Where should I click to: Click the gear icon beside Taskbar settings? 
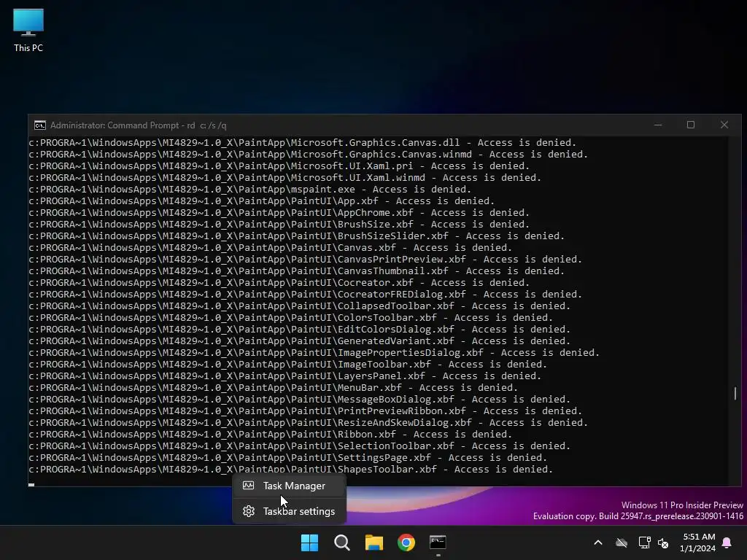pos(248,511)
